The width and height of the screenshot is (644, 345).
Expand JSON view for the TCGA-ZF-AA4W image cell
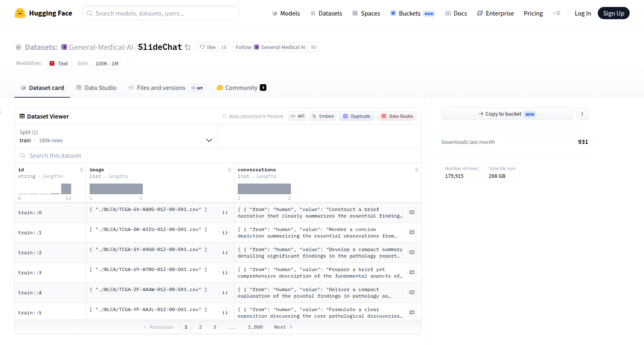[225, 293]
